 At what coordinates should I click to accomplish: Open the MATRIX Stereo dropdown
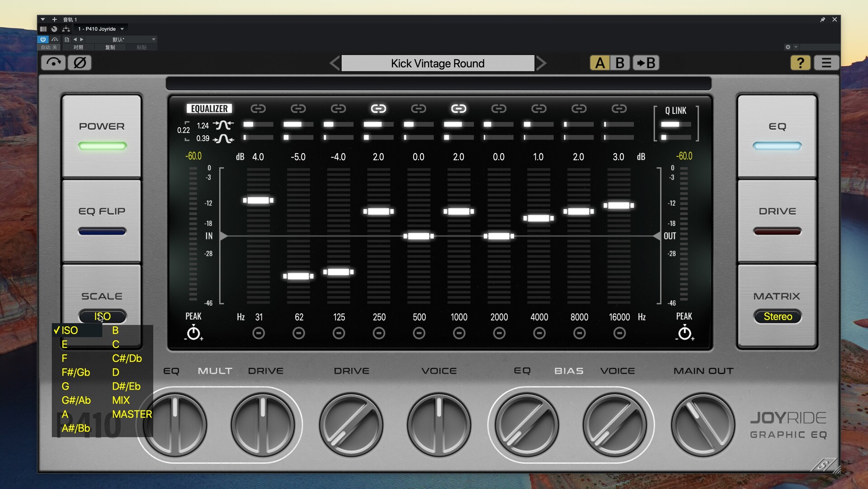(x=777, y=316)
